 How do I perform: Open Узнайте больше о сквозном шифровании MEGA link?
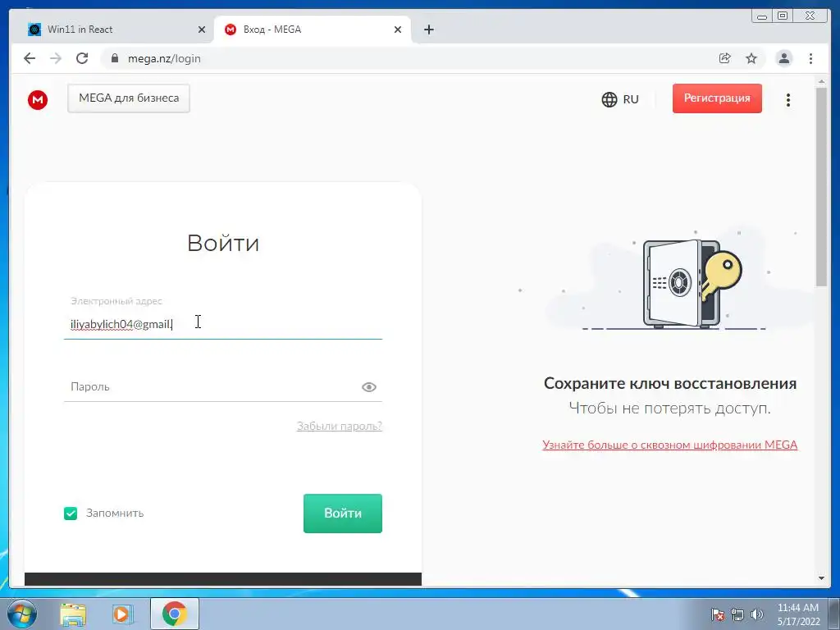point(669,445)
